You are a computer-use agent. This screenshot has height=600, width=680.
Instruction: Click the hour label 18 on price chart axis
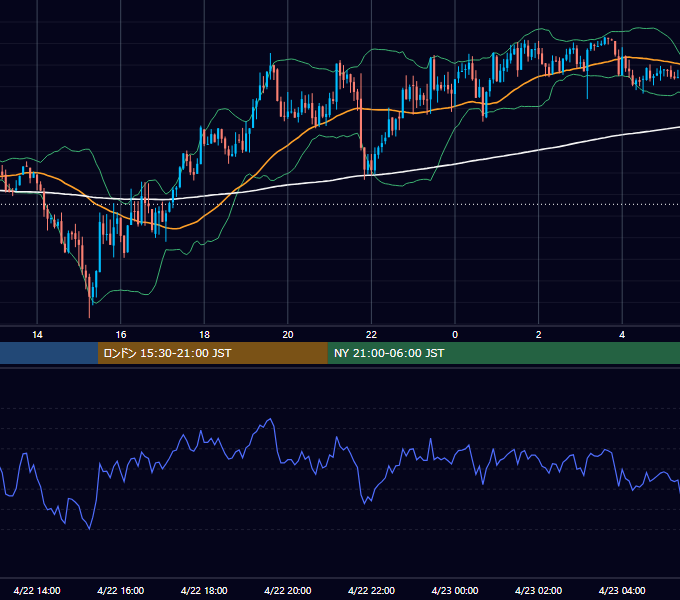click(204, 335)
